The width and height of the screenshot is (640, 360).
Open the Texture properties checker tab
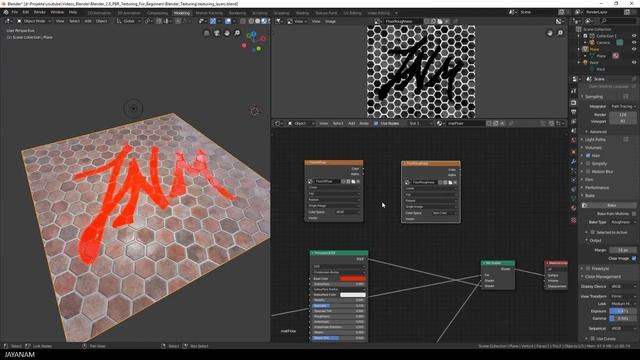(x=573, y=220)
